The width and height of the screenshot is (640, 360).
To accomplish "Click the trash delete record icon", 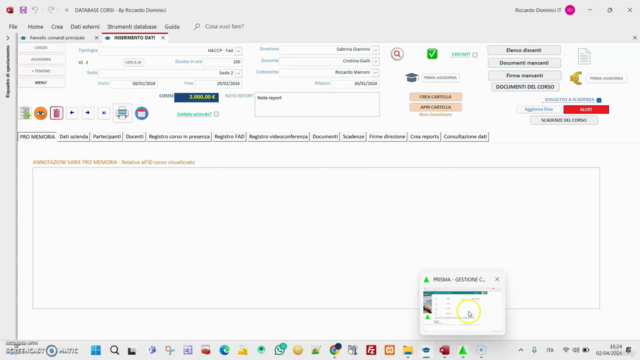I will 56,113.
